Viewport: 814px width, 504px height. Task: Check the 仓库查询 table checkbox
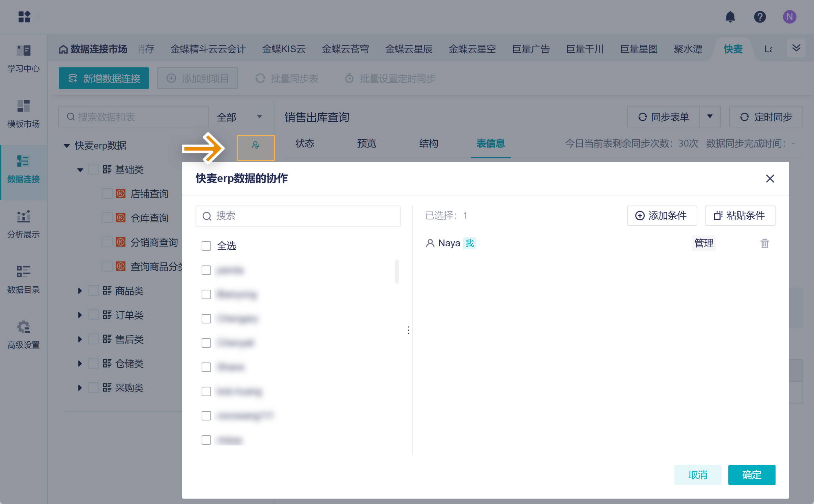coord(107,218)
